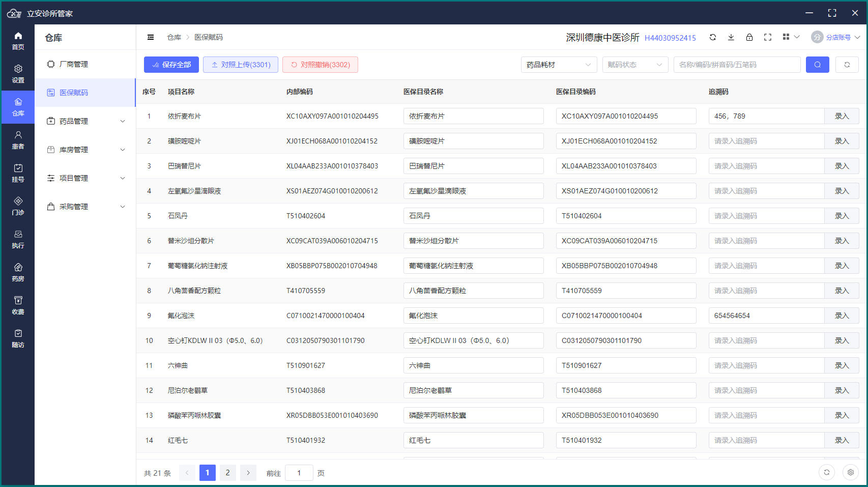Open the grid apps icon dropdown

tap(791, 37)
